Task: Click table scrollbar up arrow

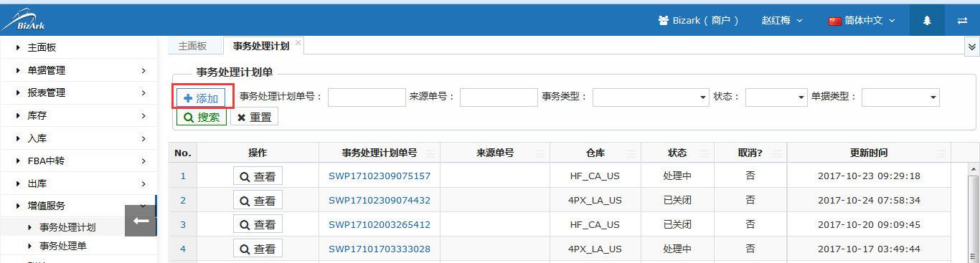Action: pos(974,169)
